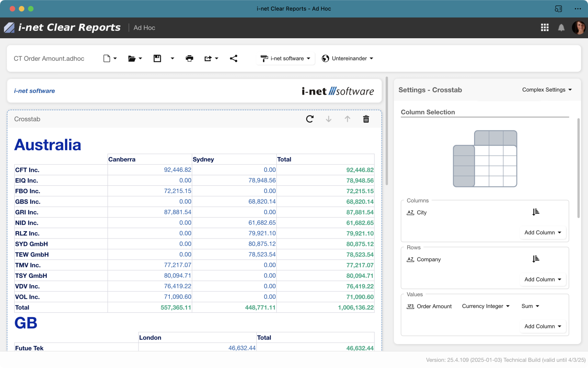Change the Currency Integer format
588x368 pixels.
pyautogui.click(x=485, y=306)
